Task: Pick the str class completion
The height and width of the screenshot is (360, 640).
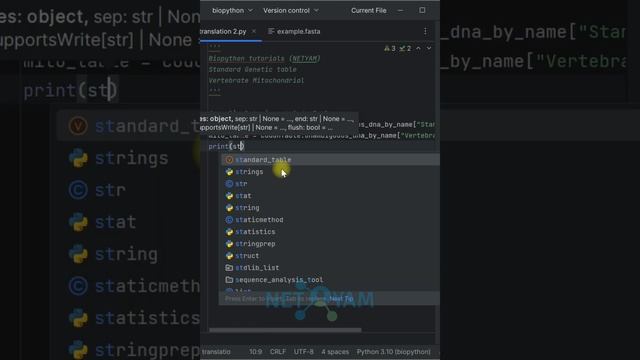Action: pos(330,184)
